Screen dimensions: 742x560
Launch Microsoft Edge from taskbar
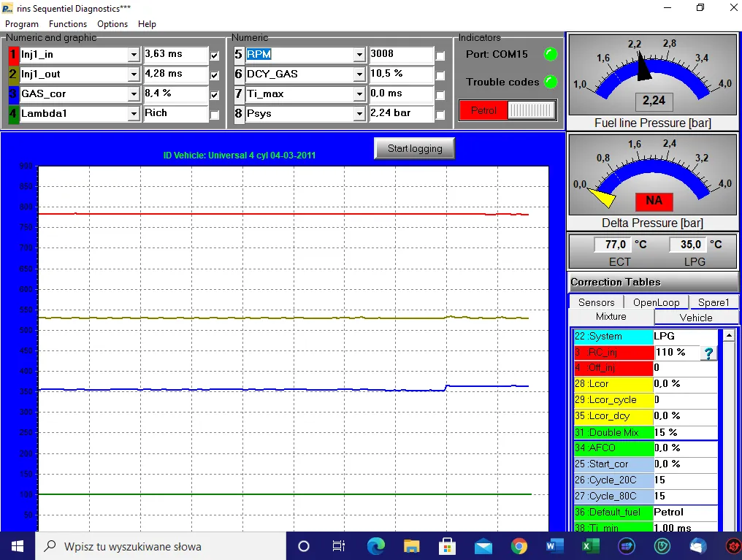pyautogui.click(x=375, y=546)
